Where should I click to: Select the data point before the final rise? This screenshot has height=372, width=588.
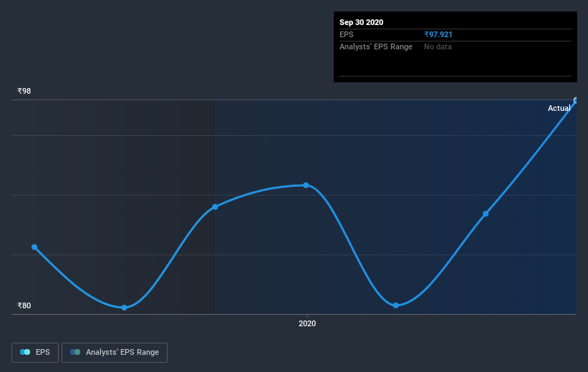[486, 214]
